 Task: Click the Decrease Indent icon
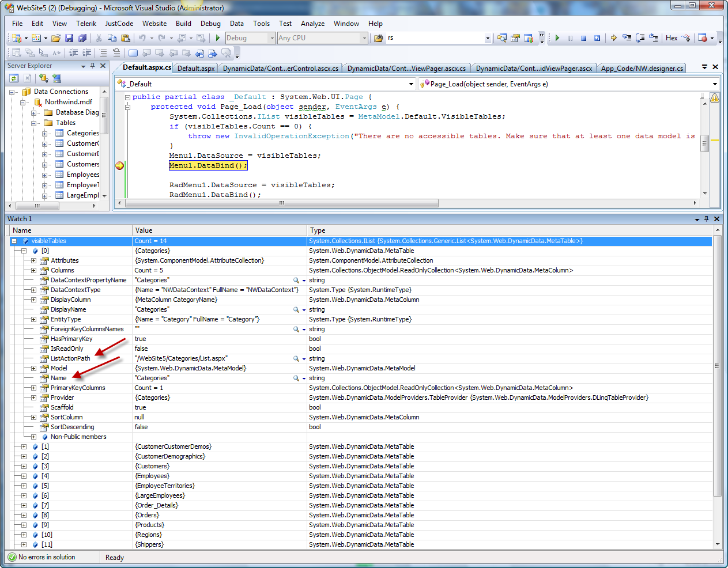(x=73, y=53)
